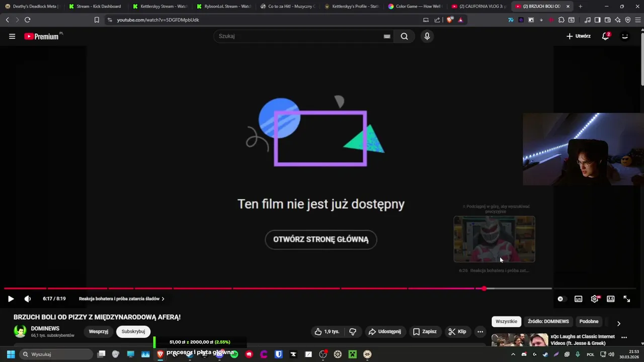644x362 pixels.
Task: Click the Utwórz create button
Action: (x=578, y=36)
